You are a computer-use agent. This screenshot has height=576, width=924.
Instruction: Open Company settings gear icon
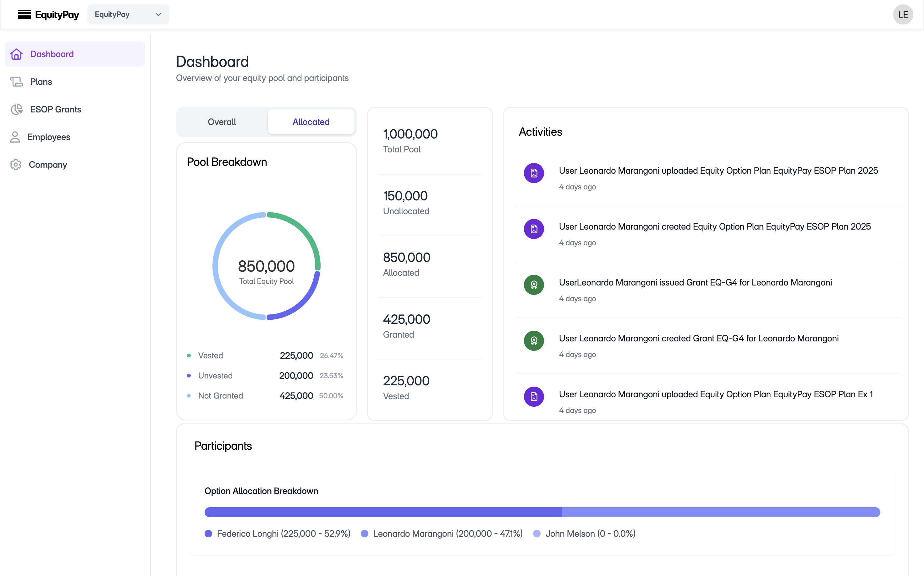16,165
